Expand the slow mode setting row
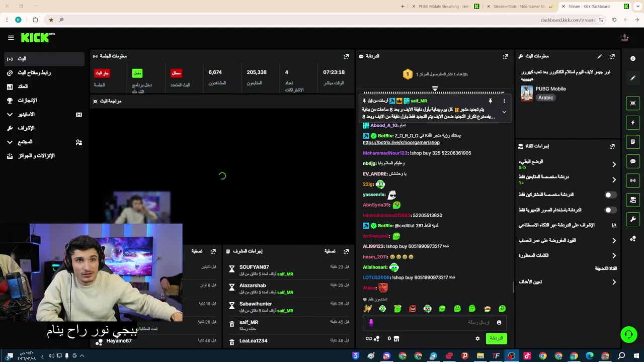644x362 pixels. pyautogui.click(x=568, y=164)
